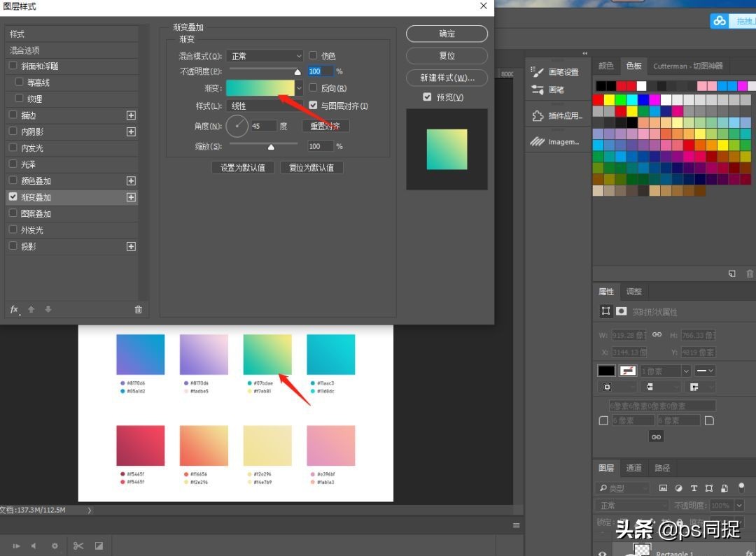Click the gradient color bar to edit it
The image size is (756, 556).
pos(260,88)
